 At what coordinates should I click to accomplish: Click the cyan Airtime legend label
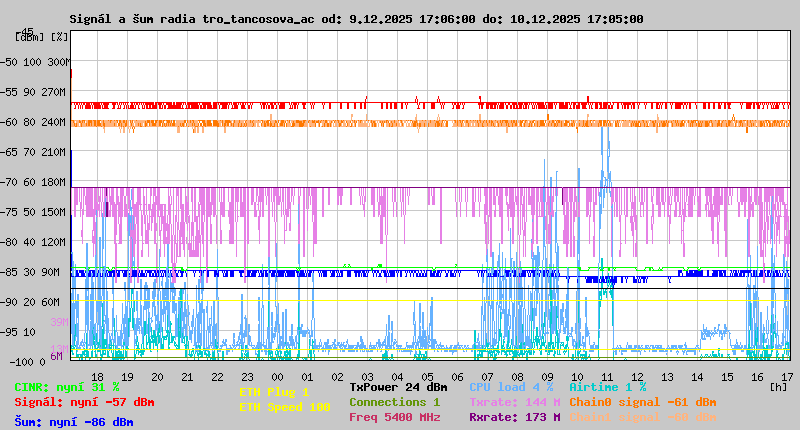608,387
